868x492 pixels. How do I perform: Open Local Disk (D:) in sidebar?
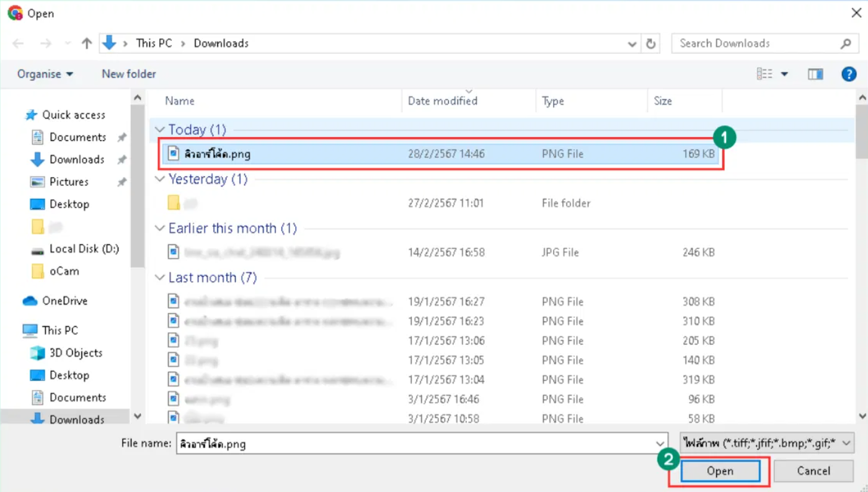click(76, 248)
